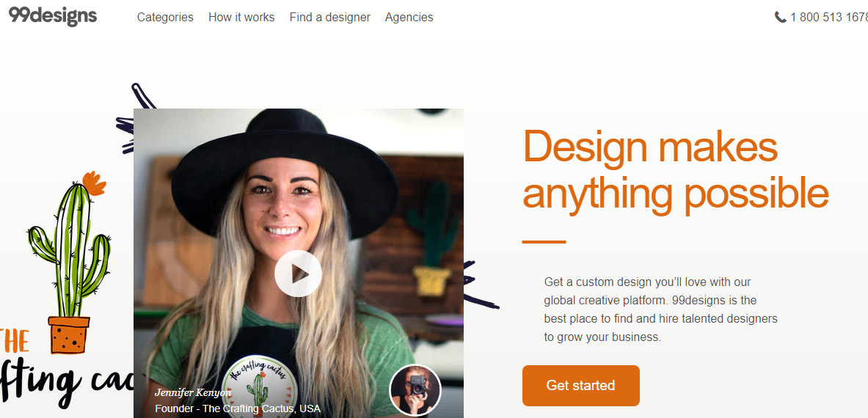Open the Find a designer page
This screenshot has height=418, width=868.
point(329,17)
